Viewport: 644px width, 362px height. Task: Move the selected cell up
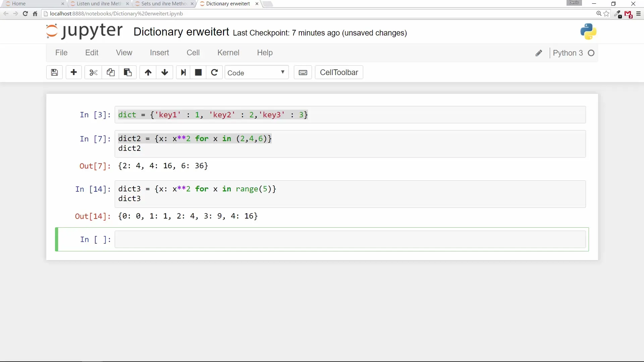click(x=148, y=72)
